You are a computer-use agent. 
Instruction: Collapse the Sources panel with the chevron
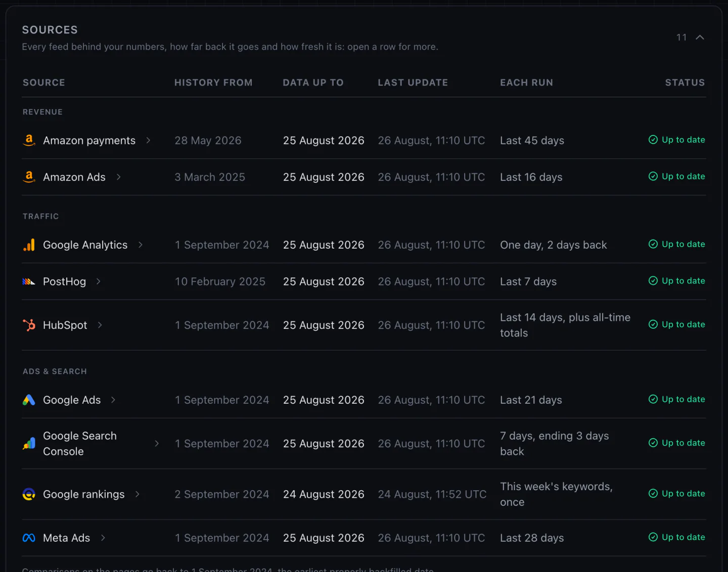(x=700, y=37)
